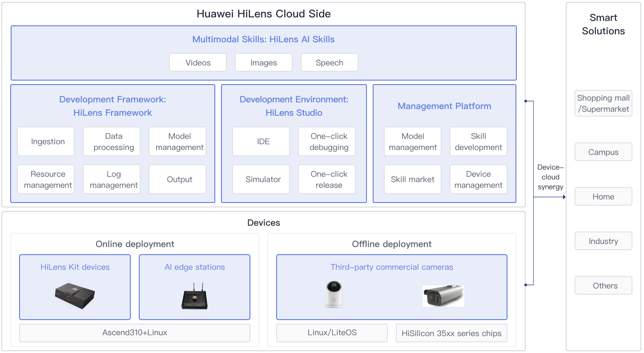Click the Huawei HiLens Cloud Side title
Viewport: 644px width, 353px height.
pos(264,14)
